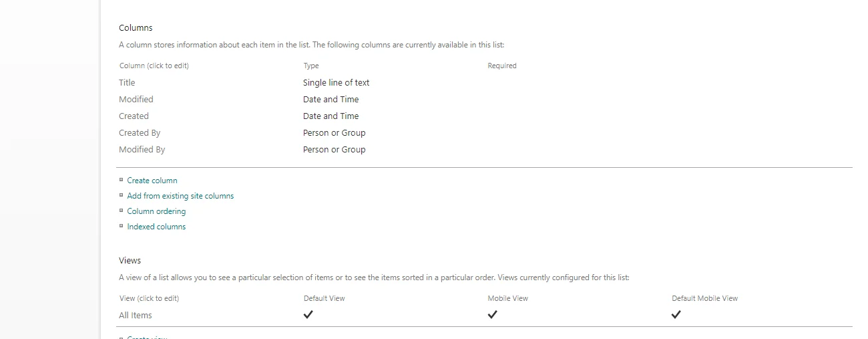Click the Default Mobile View checkmark
Image resolution: width=868 pixels, height=339 pixels.
pos(676,315)
